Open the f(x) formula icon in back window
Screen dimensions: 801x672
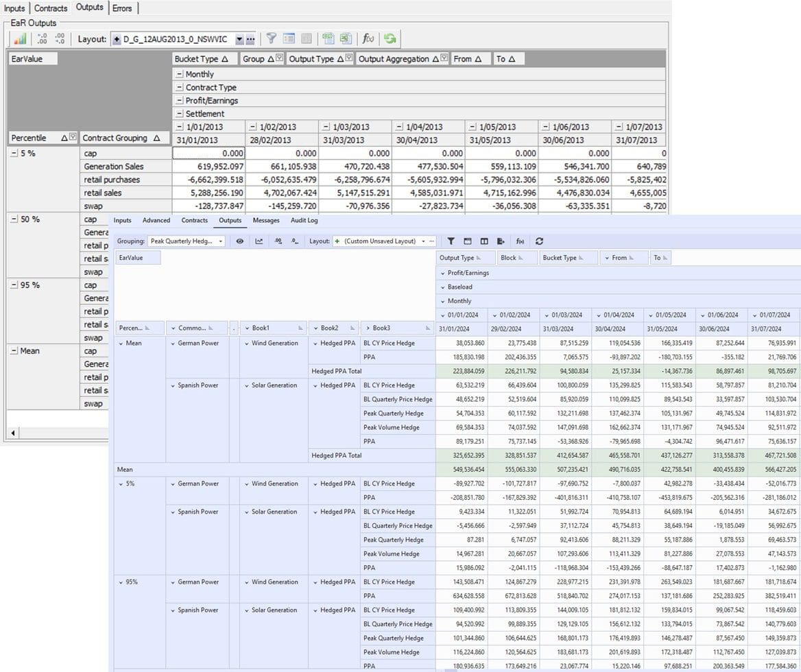click(368, 39)
